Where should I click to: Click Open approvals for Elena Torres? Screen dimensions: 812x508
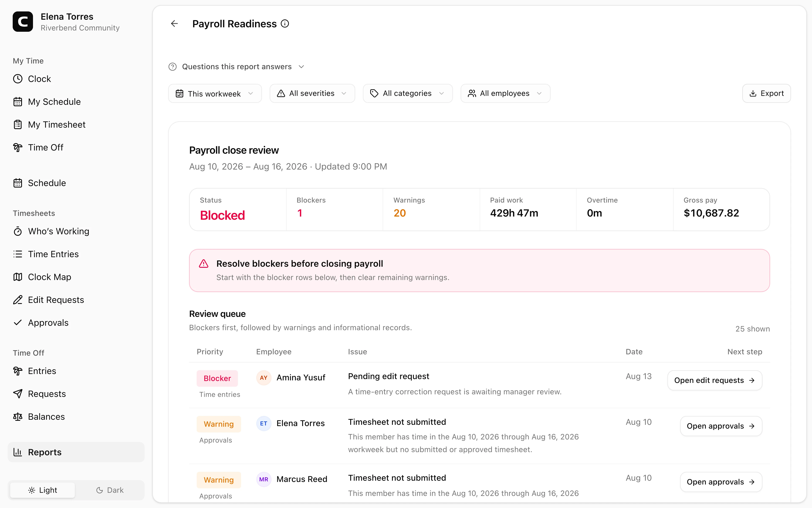(721, 426)
